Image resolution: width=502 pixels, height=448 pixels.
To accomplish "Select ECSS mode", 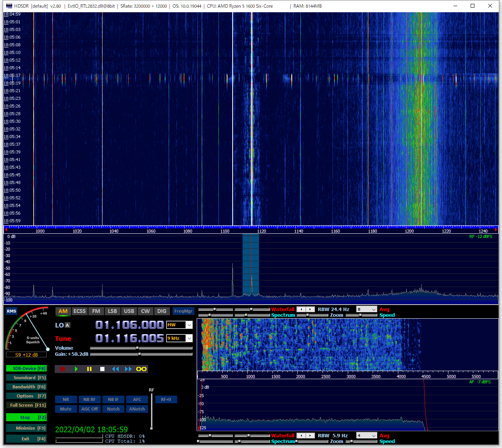I will pyautogui.click(x=80, y=311).
